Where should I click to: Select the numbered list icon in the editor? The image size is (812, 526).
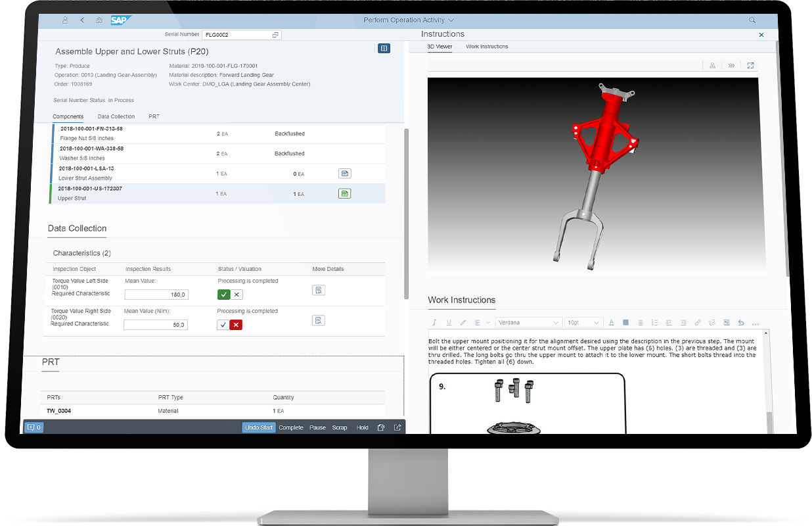coord(654,322)
